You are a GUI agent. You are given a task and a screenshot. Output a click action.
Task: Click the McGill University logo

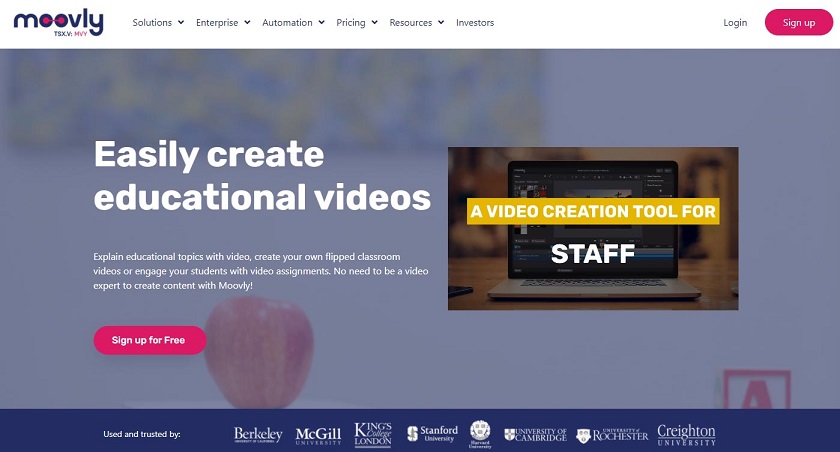coord(318,436)
